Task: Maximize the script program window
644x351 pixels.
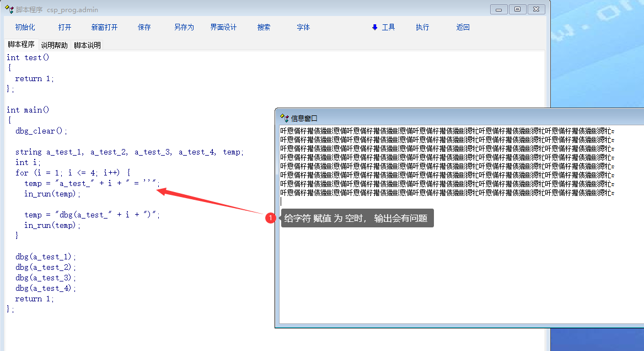Action: pyautogui.click(x=517, y=9)
